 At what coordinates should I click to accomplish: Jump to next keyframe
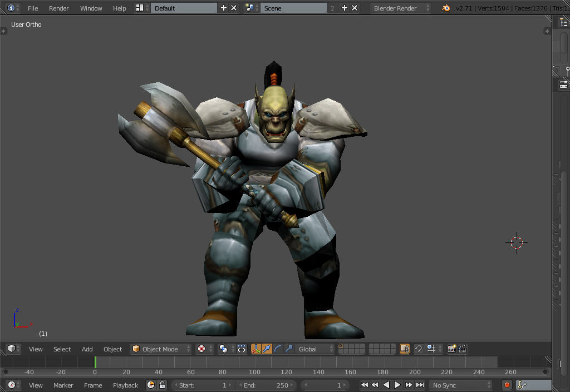[x=409, y=385]
